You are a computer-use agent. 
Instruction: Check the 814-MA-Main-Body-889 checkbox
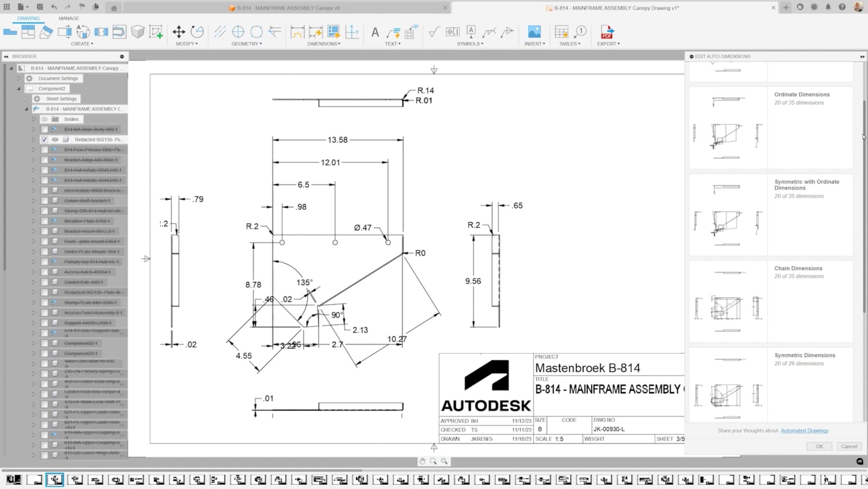tap(44, 129)
